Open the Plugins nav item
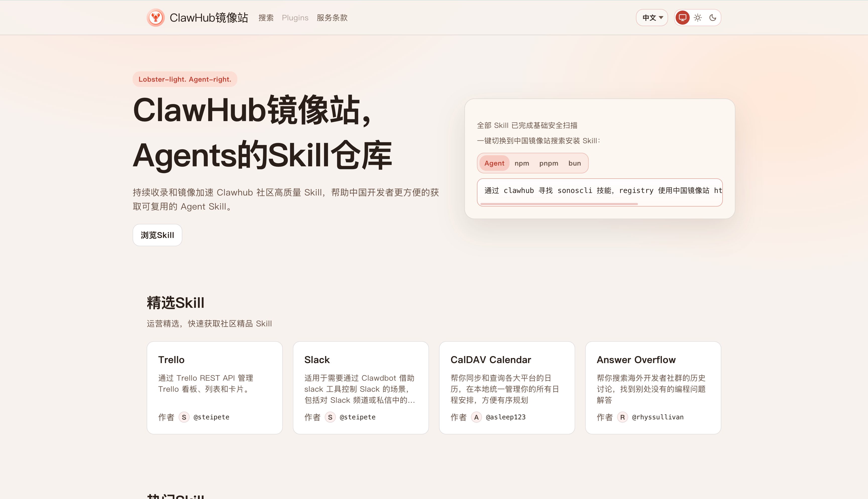This screenshot has width=868, height=499. (295, 18)
